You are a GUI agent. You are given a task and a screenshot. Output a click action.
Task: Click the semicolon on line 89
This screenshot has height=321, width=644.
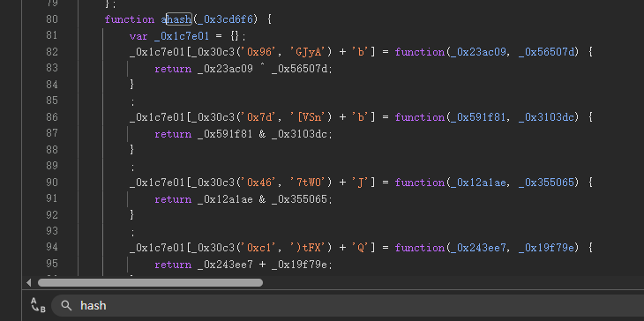(x=132, y=168)
